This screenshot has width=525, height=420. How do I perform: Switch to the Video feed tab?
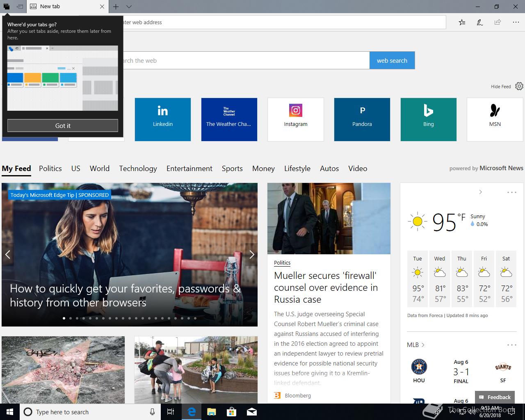point(358,169)
